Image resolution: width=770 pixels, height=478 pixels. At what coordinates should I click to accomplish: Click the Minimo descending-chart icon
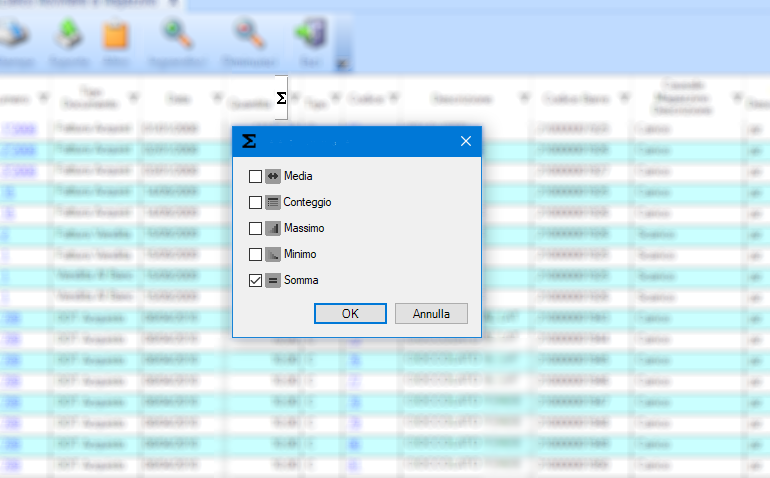coord(272,254)
